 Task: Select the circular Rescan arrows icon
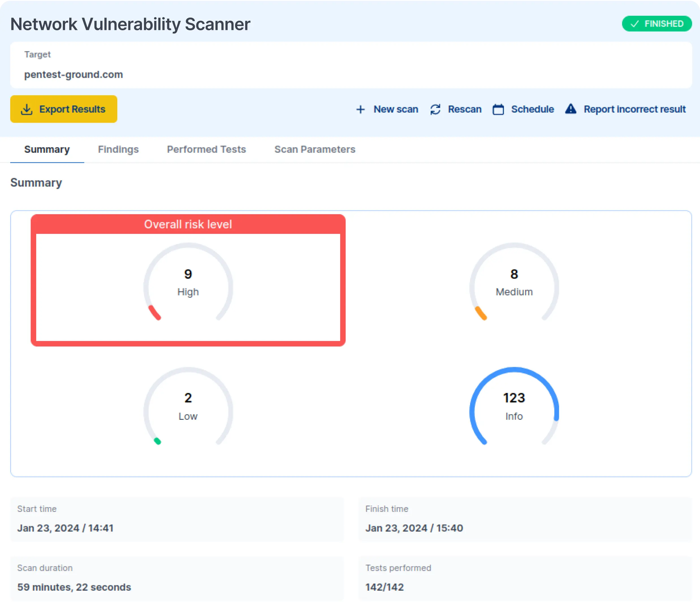coord(436,109)
